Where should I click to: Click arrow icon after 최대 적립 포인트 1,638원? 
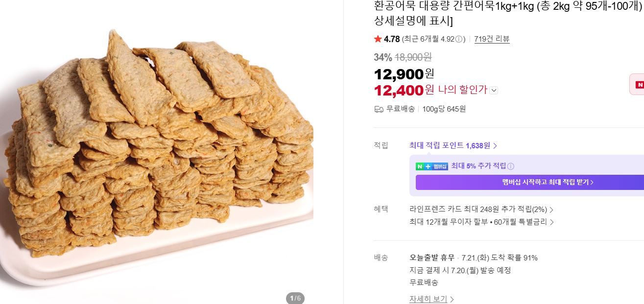click(x=495, y=145)
